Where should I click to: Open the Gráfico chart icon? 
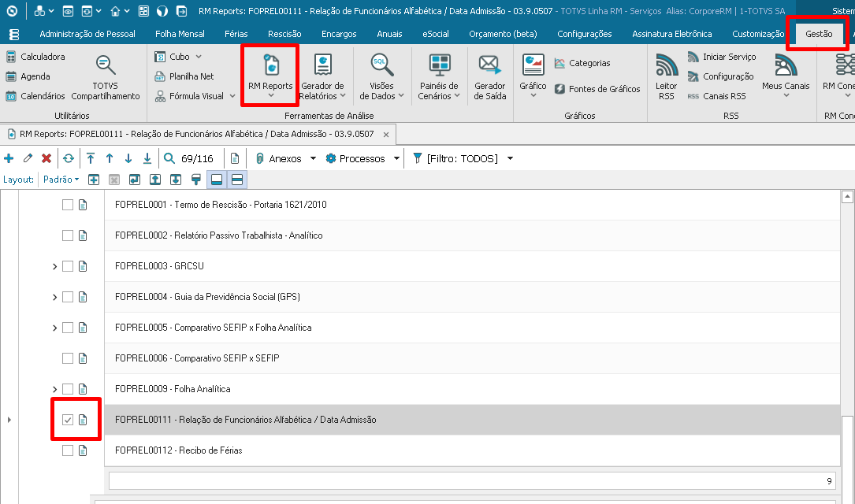tap(533, 65)
